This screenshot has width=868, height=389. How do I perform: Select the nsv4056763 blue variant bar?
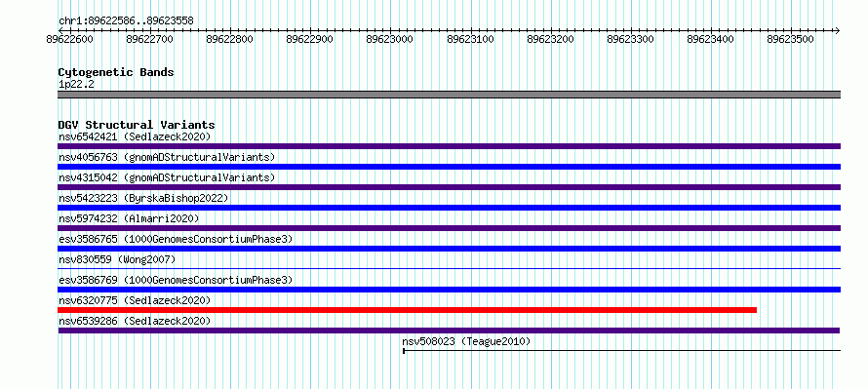click(x=449, y=167)
